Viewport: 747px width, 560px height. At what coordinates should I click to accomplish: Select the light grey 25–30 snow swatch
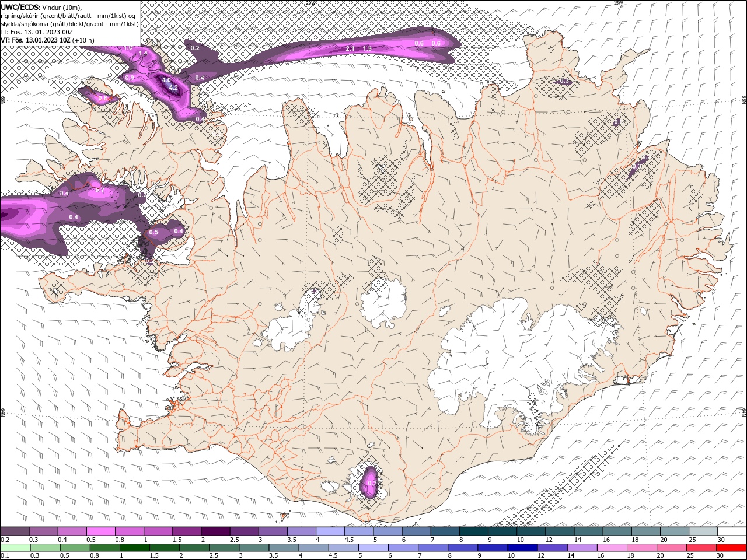pos(703,531)
